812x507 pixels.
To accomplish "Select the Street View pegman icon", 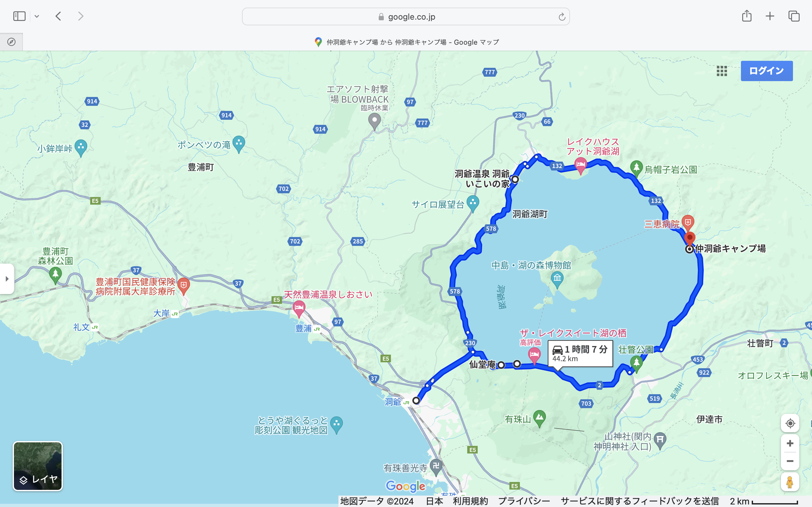I will [x=790, y=482].
